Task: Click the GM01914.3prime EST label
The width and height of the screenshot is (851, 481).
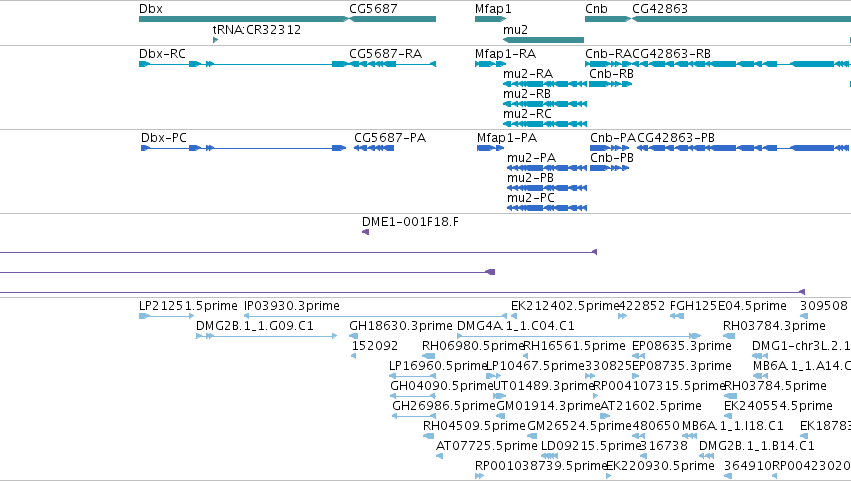Action: 548,407
